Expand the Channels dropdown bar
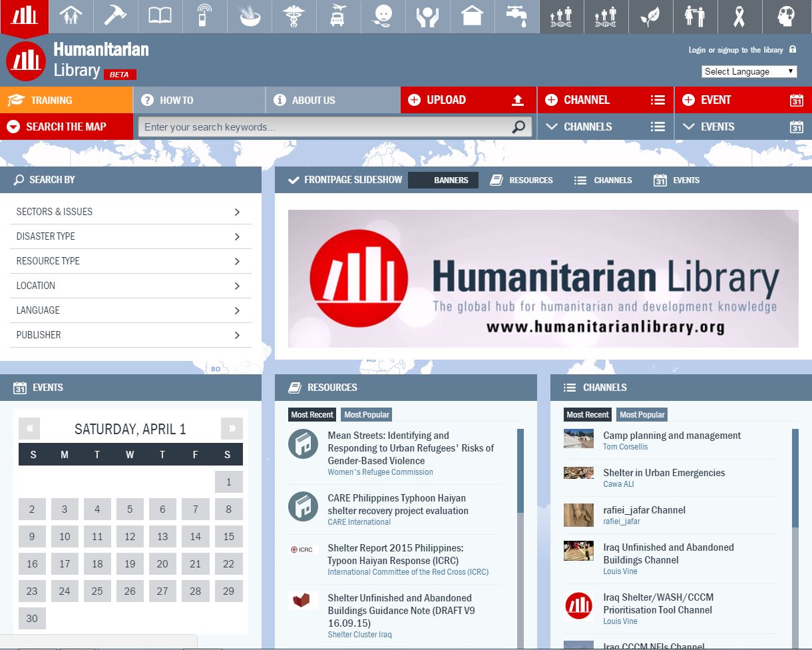 [x=605, y=127]
